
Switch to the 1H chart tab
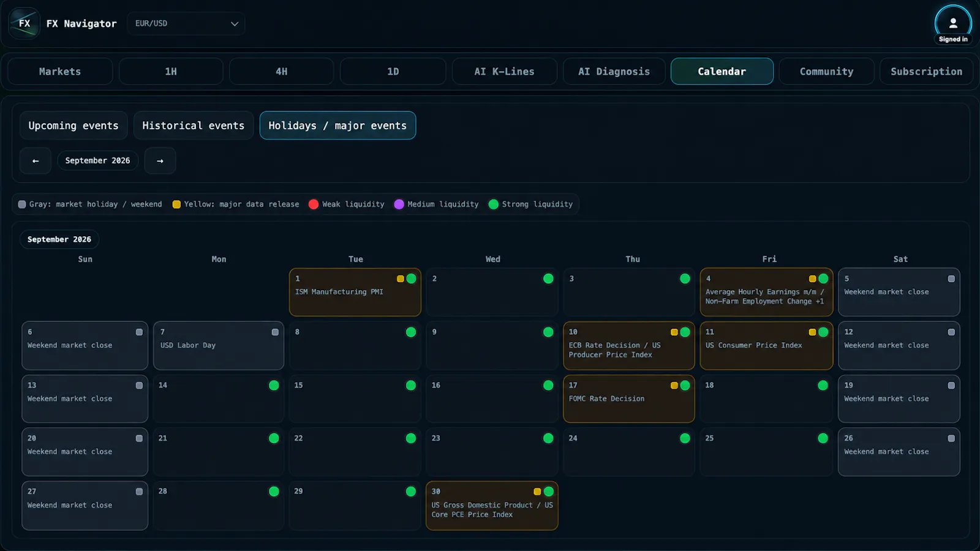(171, 72)
